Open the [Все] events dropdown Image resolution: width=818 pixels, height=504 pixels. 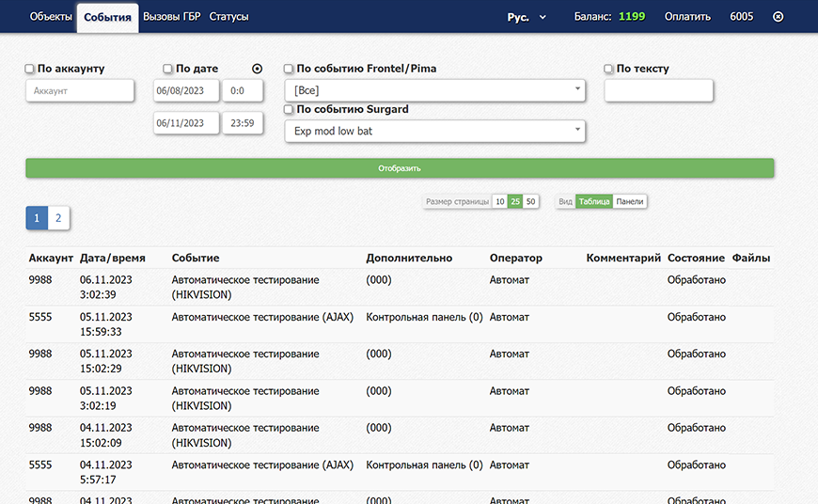[434, 90]
